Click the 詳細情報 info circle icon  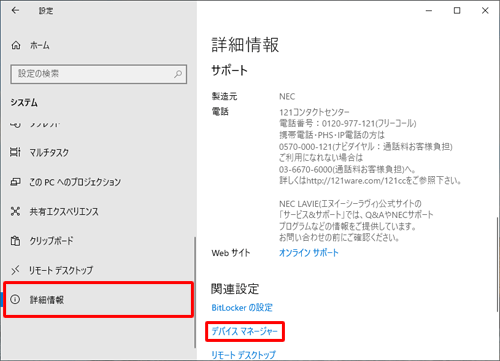pos(15,299)
